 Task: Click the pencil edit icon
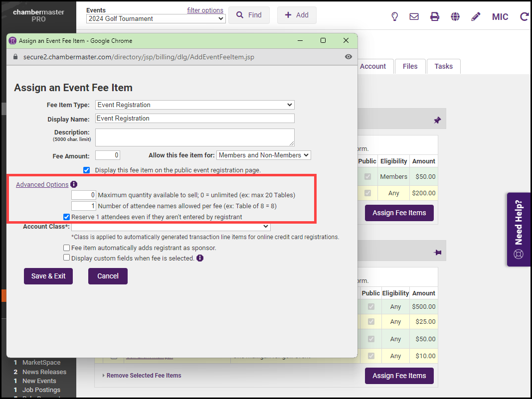[x=476, y=16]
